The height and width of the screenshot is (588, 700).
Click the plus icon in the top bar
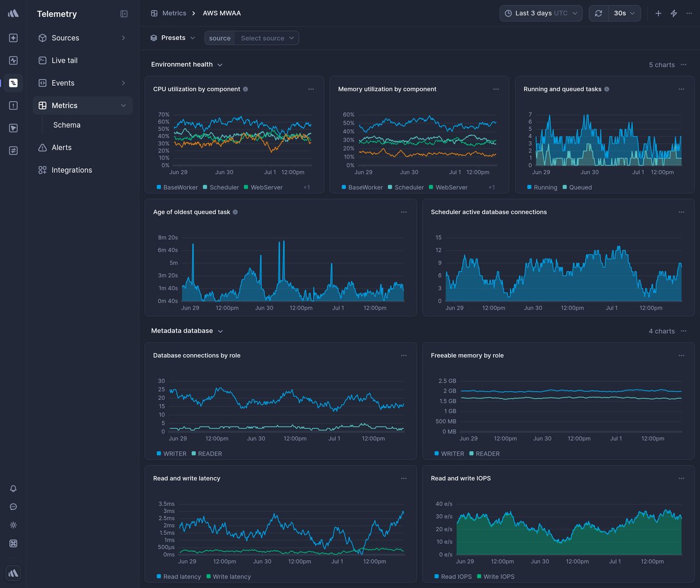(x=658, y=13)
